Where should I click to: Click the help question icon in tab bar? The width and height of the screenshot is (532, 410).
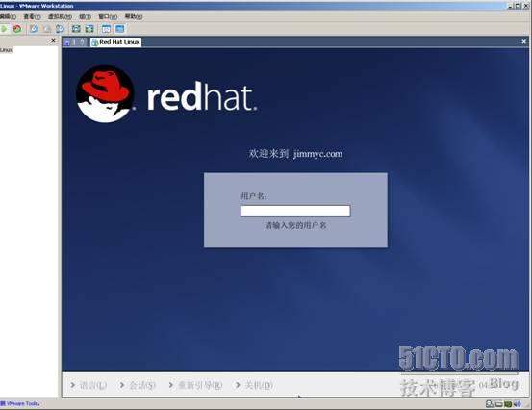pyautogui.click(x=82, y=42)
